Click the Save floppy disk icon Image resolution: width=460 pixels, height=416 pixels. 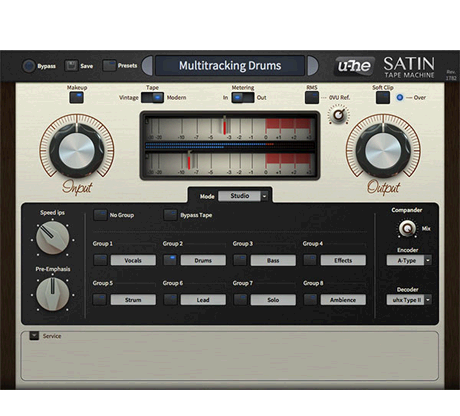(71, 66)
